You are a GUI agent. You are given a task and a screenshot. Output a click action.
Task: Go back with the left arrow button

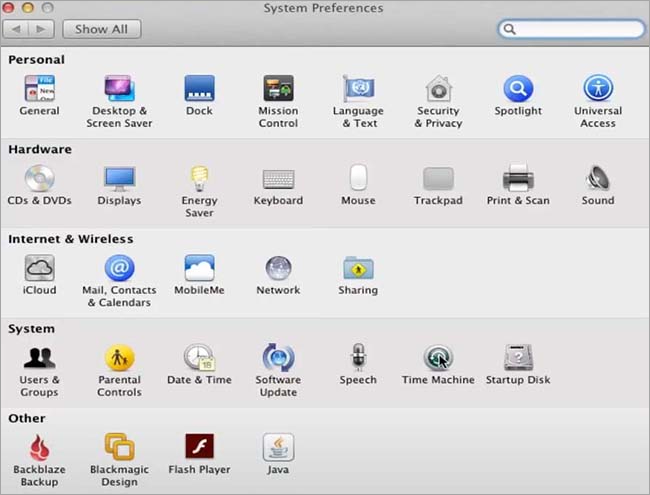pos(16,29)
